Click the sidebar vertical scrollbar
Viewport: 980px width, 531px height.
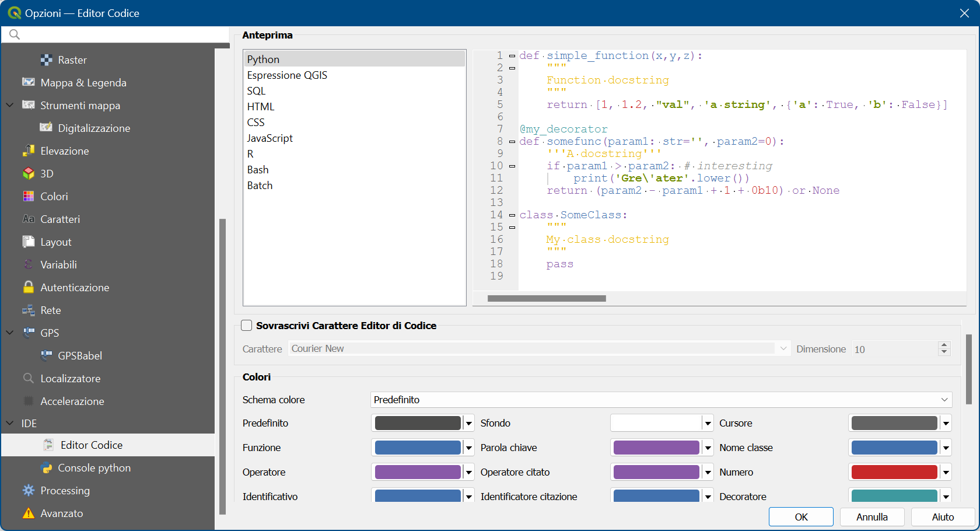pyautogui.click(x=222, y=366)
